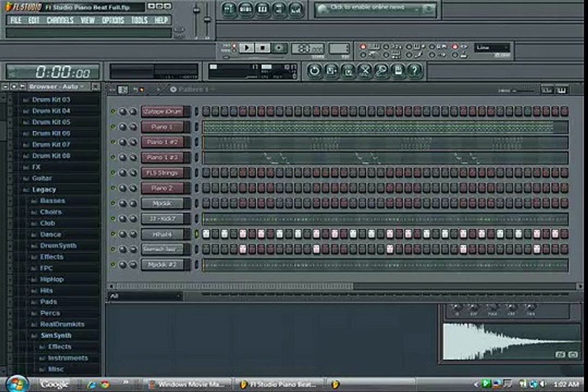Open the All channel filter dropdown
Screen dimensions: 588x392
(145, 296)
